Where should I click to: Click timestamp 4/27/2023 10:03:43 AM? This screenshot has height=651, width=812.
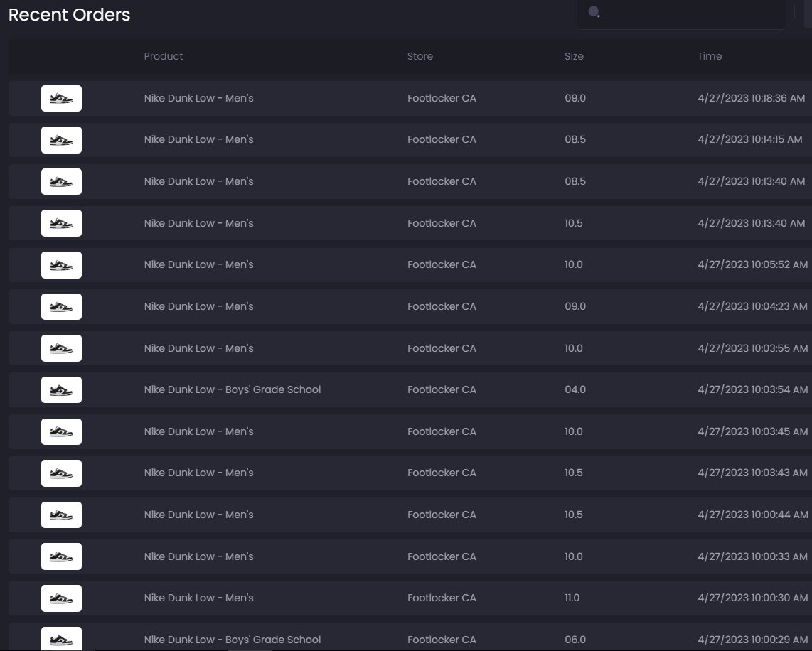[x=753, y=473]
